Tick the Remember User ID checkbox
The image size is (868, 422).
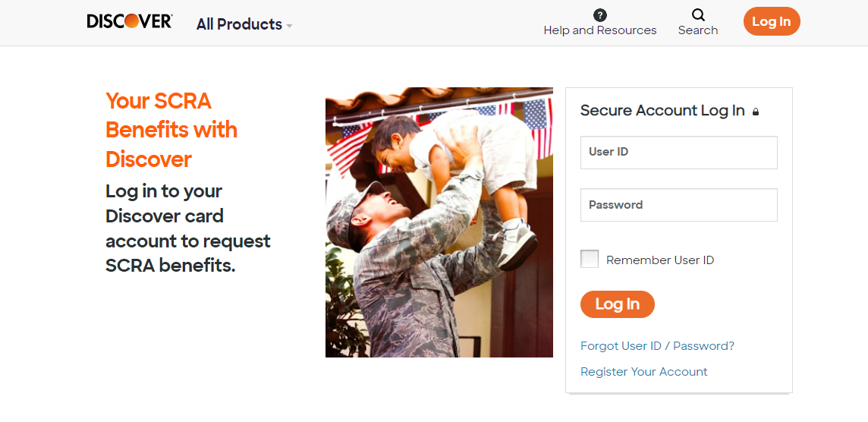[590, 259]
